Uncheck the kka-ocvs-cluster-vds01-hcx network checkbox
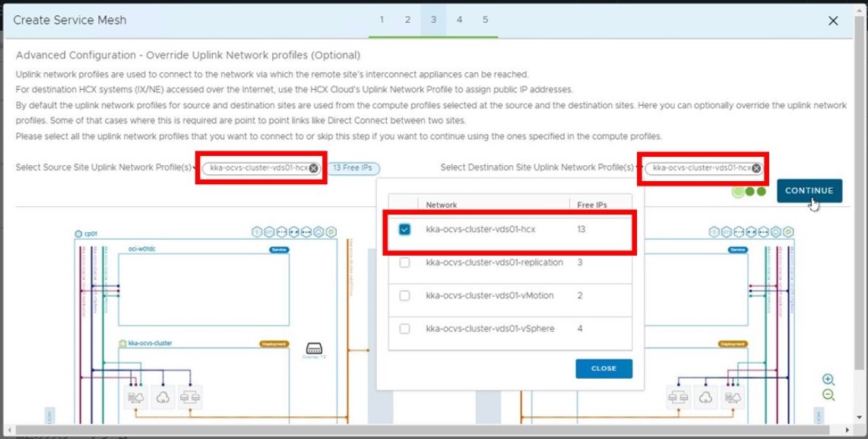868x439 pixels. 404,229
